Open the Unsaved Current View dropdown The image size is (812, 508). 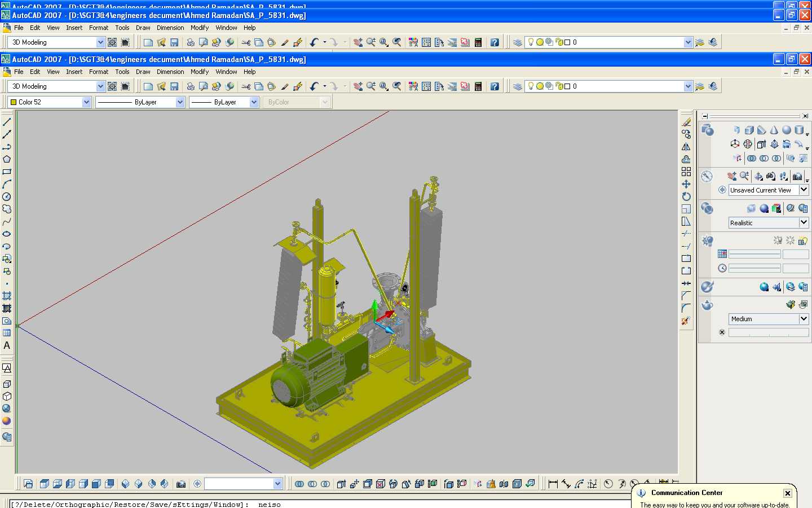(x=804, y=190)
